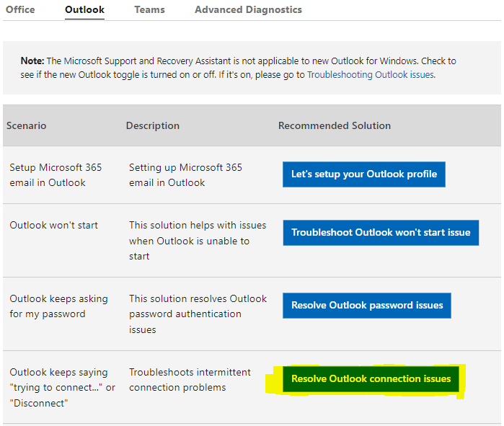Select 'Outlook keeps asking for my password' text
This screenshot has height=426, width=504.
pyautogui.click(x=59, y=306)
